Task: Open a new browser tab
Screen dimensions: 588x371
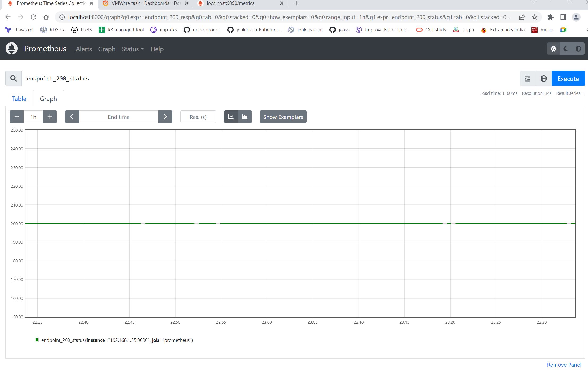Action: pos(297,3)
